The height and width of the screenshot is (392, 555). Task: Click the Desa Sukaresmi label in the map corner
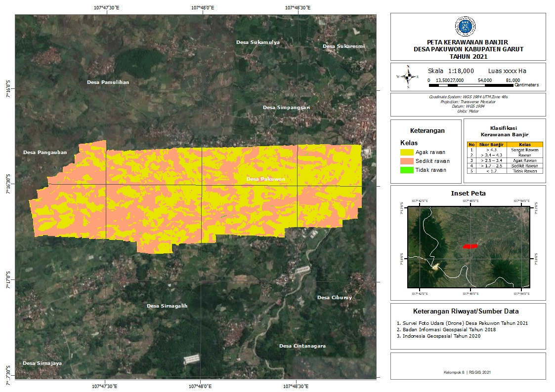(x=343, y=46)
